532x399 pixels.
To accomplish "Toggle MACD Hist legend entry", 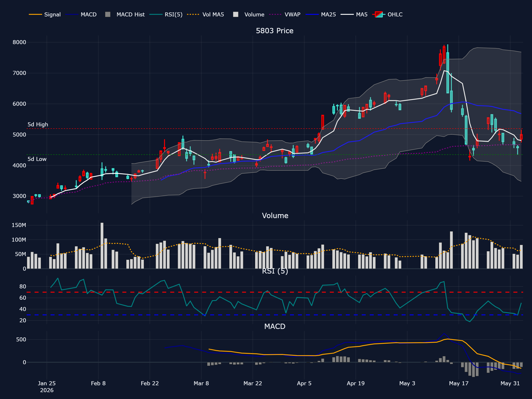I will (125, 14).
